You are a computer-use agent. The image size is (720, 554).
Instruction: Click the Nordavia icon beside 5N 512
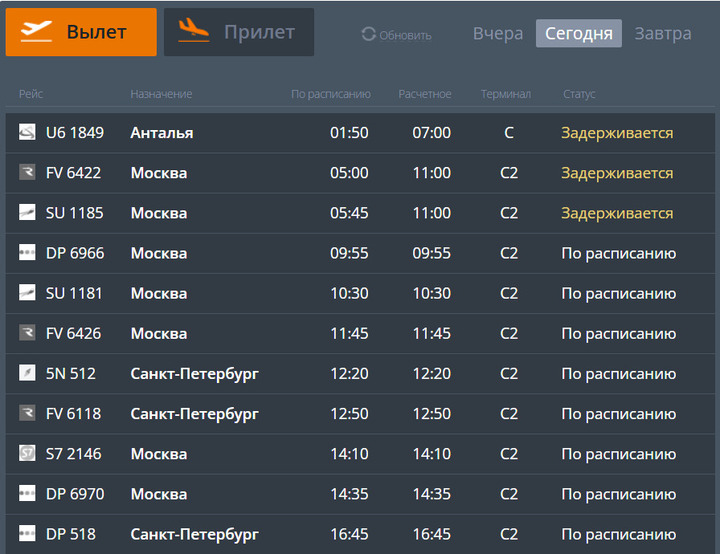tap(27, 373)
